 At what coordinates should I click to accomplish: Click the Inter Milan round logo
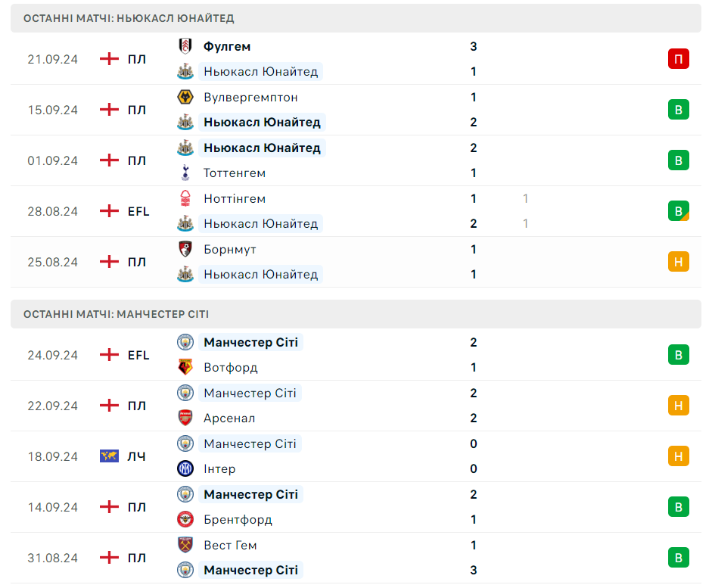(x=185, y=468)
